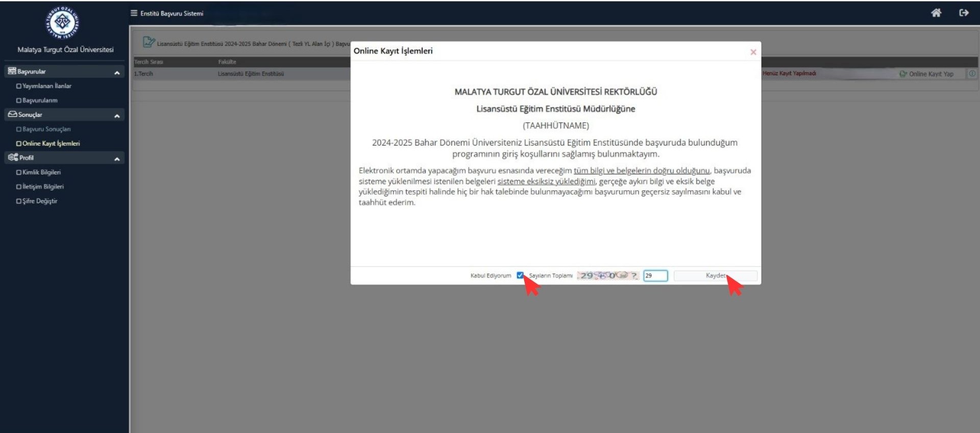Click the info icon beside Online Kayıt Yap
Screen dimensions: 980x433
(x=972, y=73)
